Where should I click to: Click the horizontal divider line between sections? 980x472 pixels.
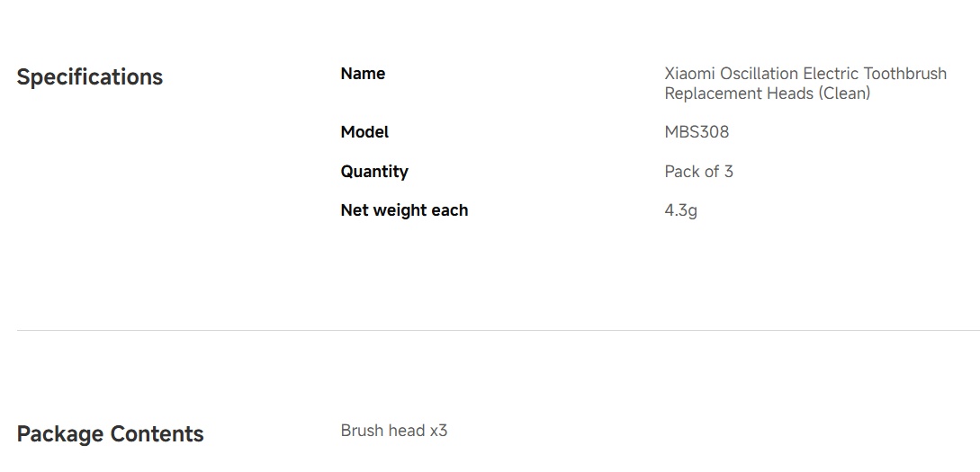499,330
